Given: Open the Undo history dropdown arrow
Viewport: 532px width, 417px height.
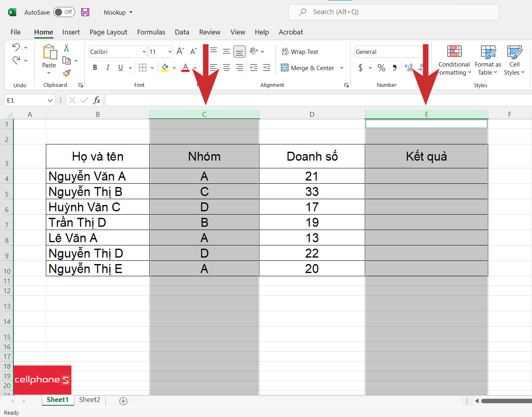Looking at the screenshot, I should (26, 47).
